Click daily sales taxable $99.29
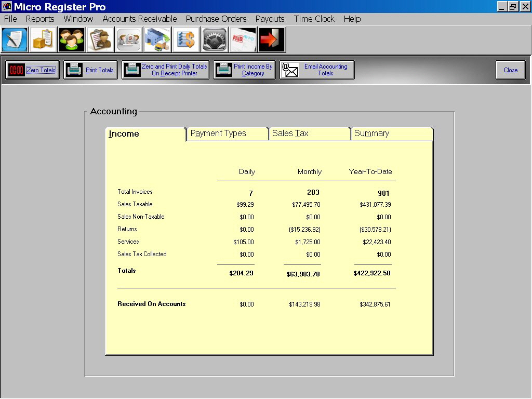532x399 pixels. click(x=245, y=205)
